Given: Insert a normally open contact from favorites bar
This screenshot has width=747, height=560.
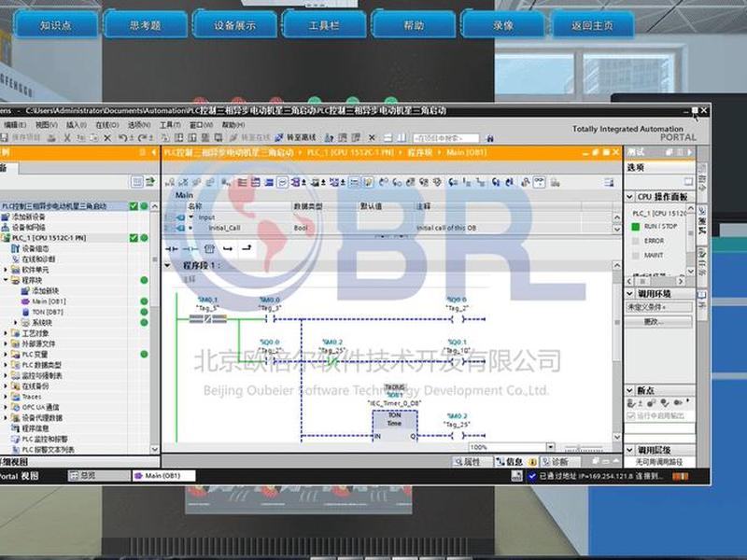Looking at the screenshot, I should click(x=171, y=249).
